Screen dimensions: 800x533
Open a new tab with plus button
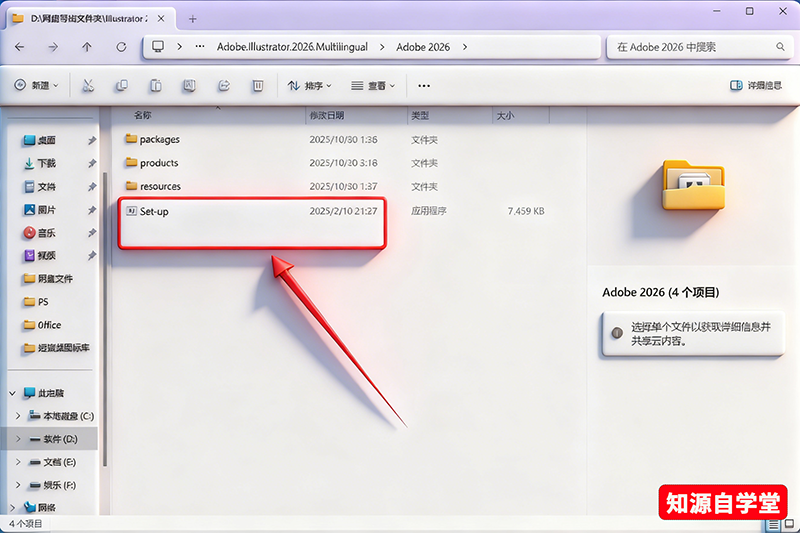pyautogui.click(x=193, y=19)
